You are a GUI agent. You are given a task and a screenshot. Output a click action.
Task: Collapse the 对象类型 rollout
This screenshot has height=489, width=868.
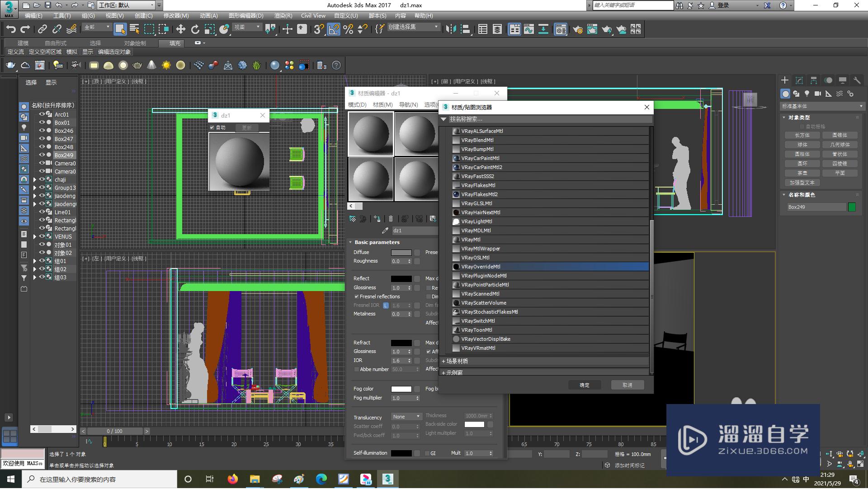pos(784,118)
